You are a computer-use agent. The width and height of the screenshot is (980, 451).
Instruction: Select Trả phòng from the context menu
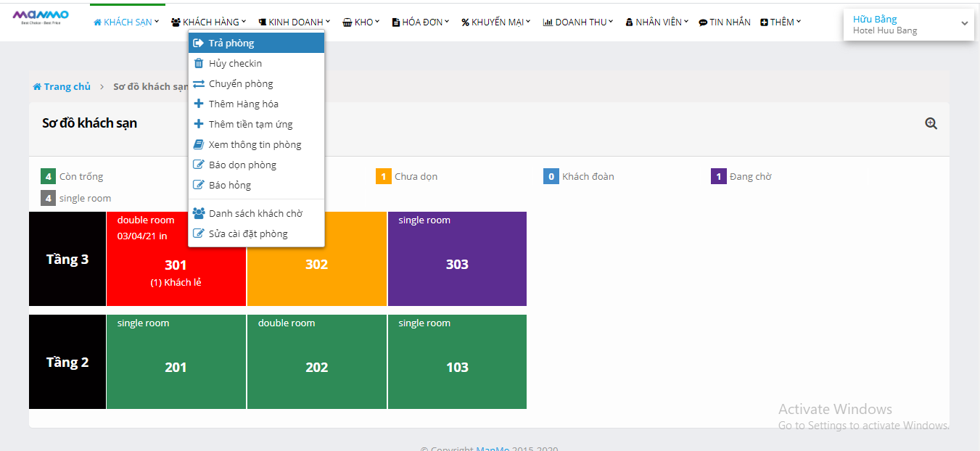pos(231,43)
